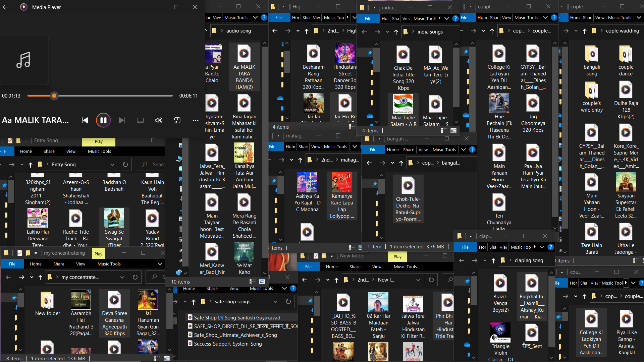Open Media Player more options menu
644x362 pixels.
[x=196, y=120]
